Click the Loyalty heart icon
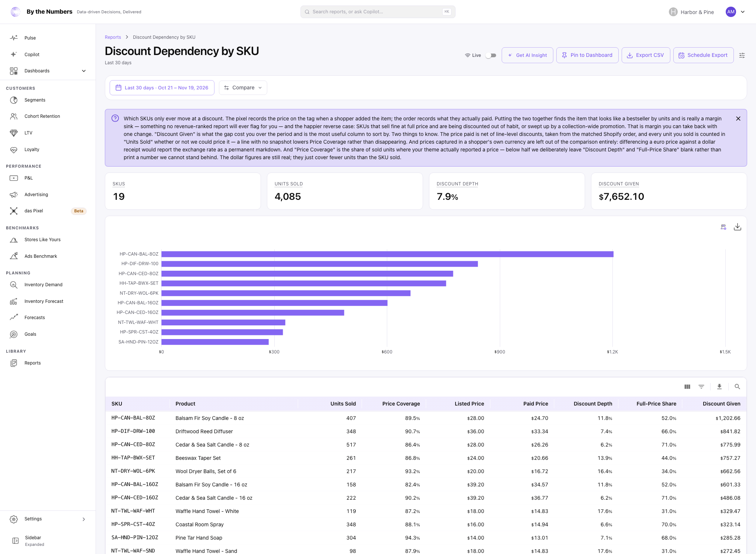756x554 pixels. pos(14,150)
